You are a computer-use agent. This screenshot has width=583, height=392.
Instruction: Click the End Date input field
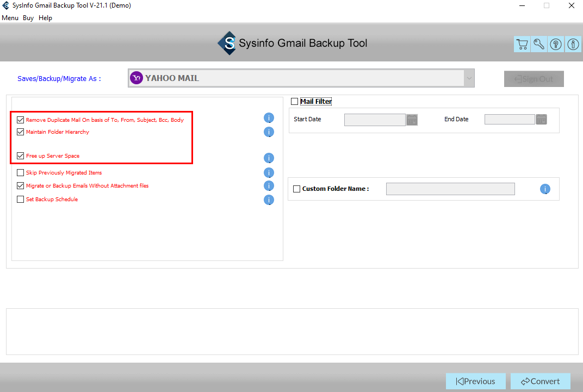click(510, 119)
